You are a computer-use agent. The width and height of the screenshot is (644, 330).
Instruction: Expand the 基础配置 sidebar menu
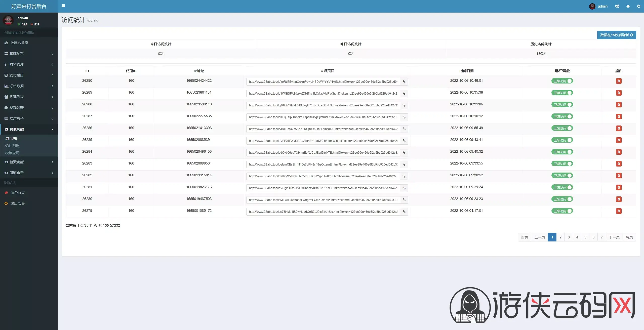coord(29,54)
